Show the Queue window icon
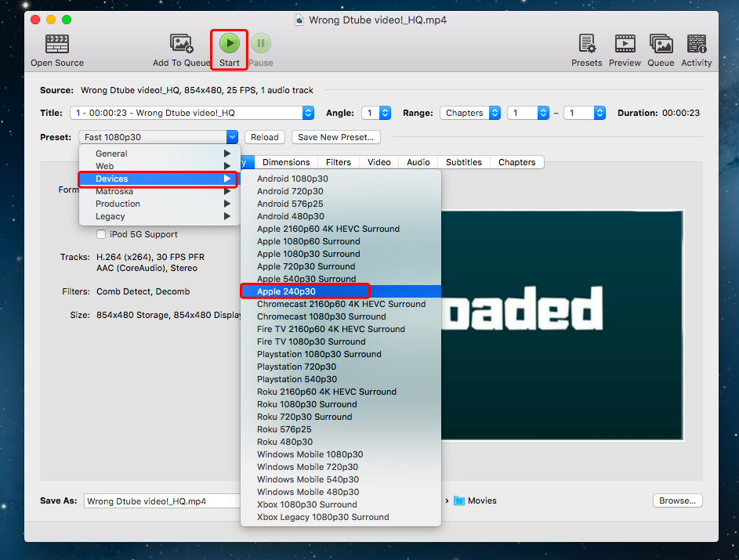Image resolution: width=739 pixels, height=560 pixels. [661, 43]
